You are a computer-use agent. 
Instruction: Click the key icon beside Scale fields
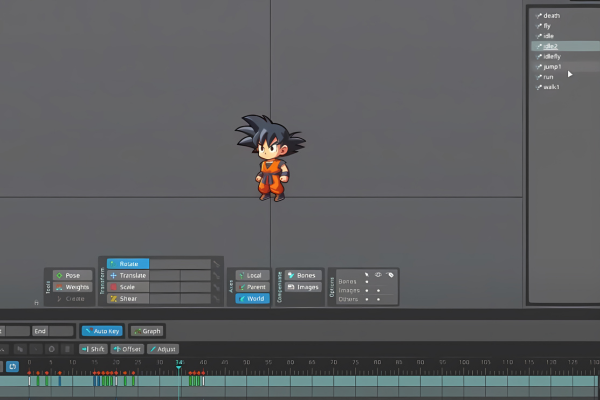217,287
